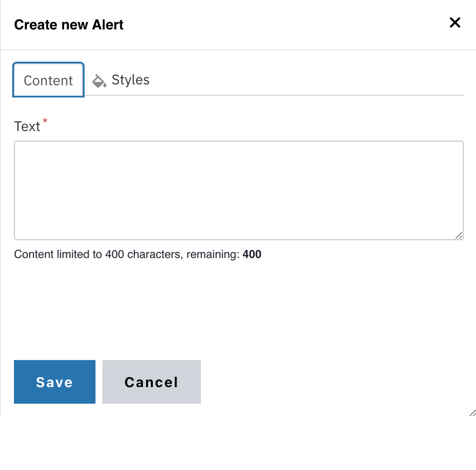Click the bold remaining count 400
This screenshot has width=476, height=470.
tap(252, 254)
